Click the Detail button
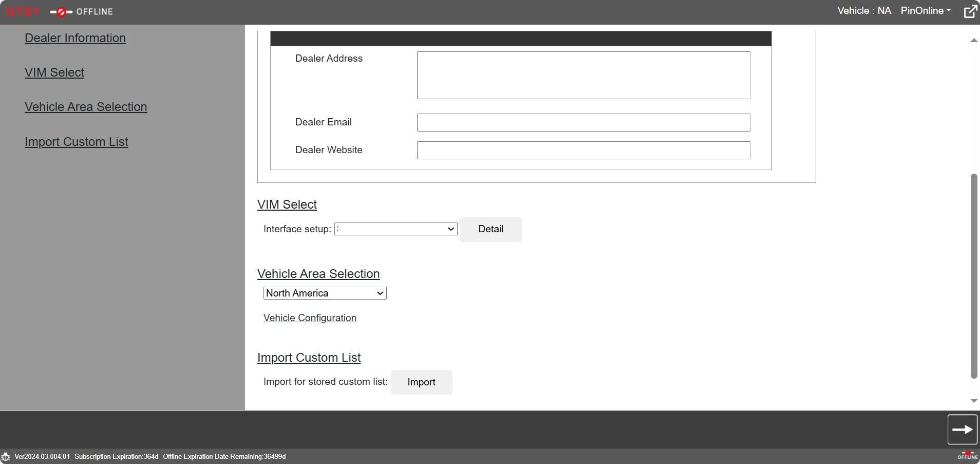This screenshot has height=464, width=980. [491, 230]
